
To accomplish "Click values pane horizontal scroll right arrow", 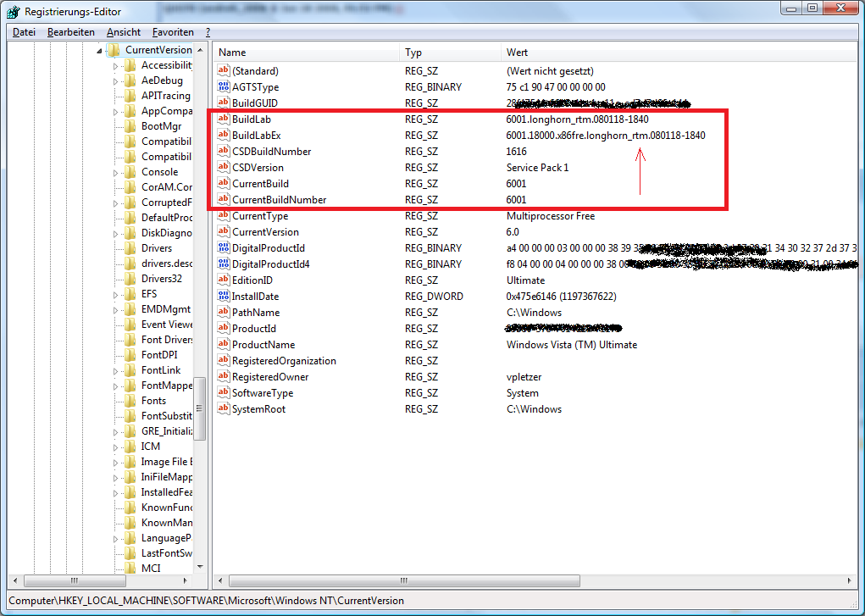I will click(x=849, y=580).
